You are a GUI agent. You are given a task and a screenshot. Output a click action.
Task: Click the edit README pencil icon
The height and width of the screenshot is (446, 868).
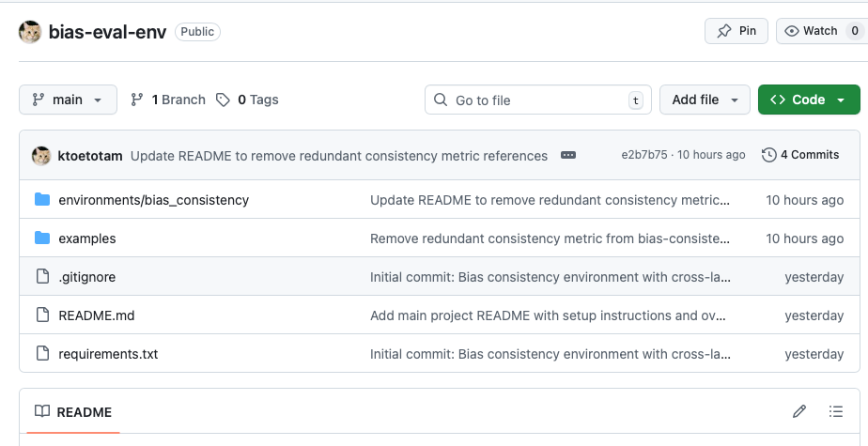(799, 411)
